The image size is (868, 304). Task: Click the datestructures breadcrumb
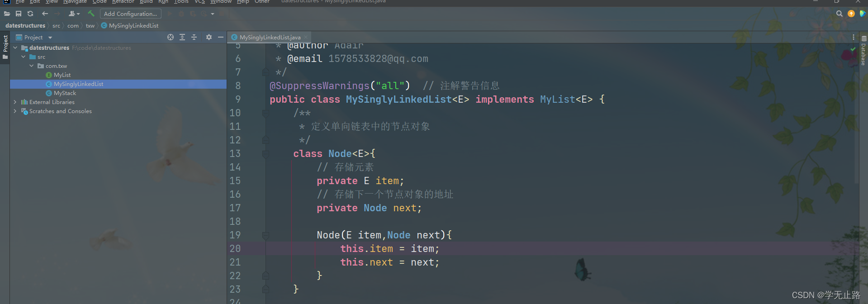coord(25,26)
